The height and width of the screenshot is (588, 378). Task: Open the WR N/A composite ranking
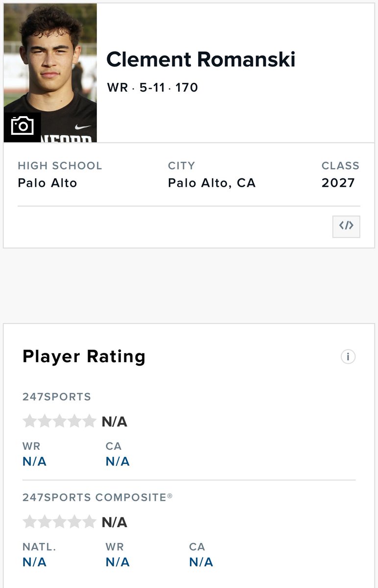[x=118, y=562]
